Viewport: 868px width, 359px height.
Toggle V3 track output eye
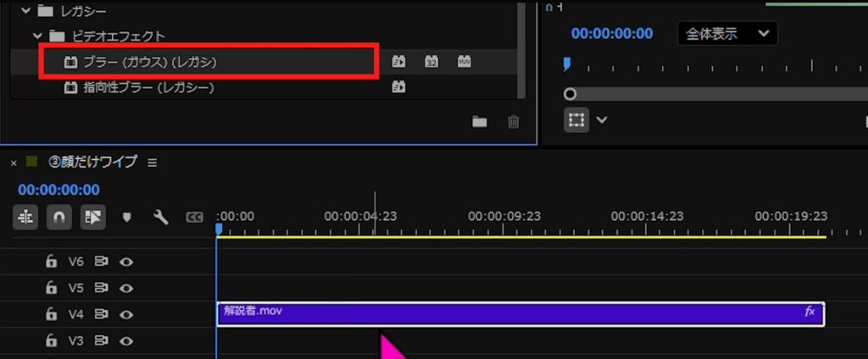126,340
